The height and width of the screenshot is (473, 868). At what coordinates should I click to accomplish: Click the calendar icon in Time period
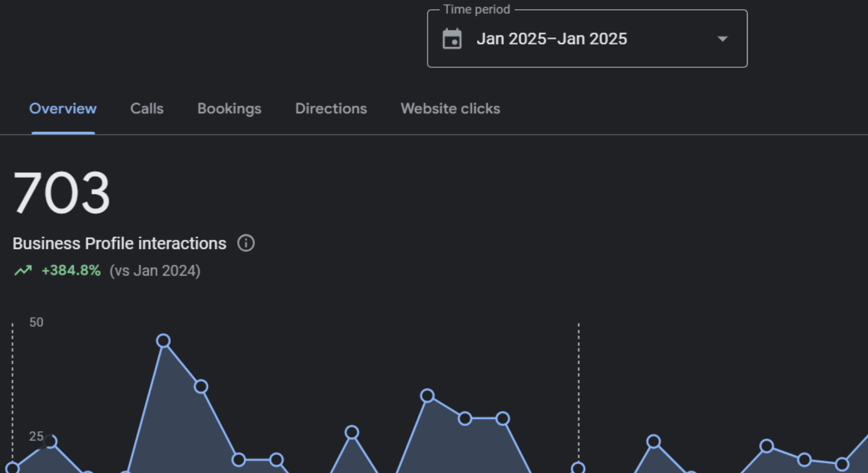(452, 39)
